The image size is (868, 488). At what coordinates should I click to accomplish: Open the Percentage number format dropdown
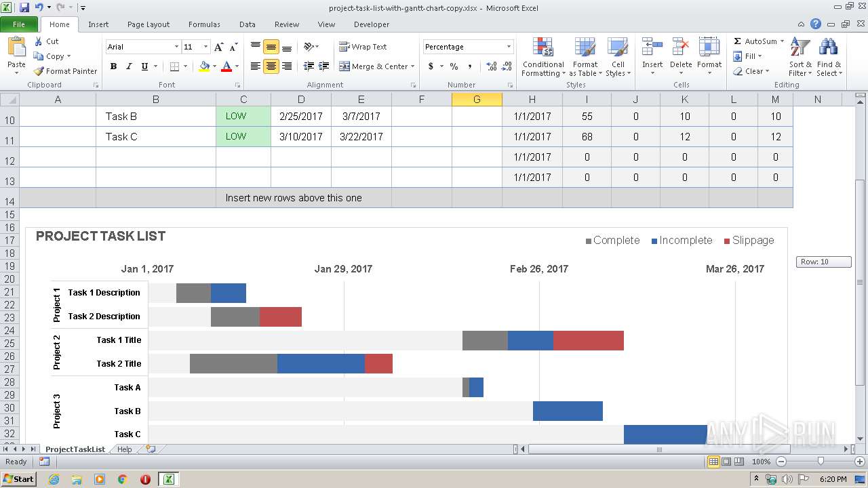tap(509, 47)
